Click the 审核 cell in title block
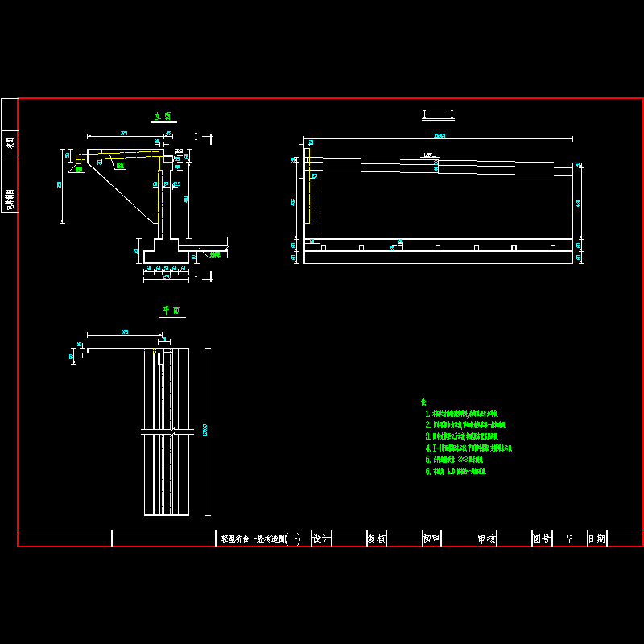The image size is (644, 644). pos(487,539)
